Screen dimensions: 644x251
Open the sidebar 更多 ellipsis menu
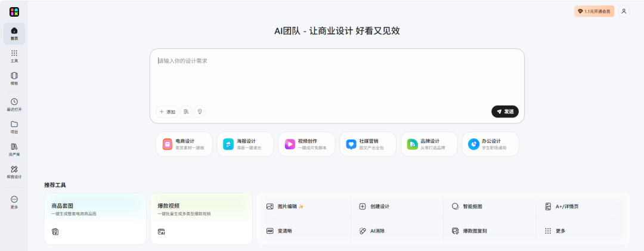(x=14, y=202)
